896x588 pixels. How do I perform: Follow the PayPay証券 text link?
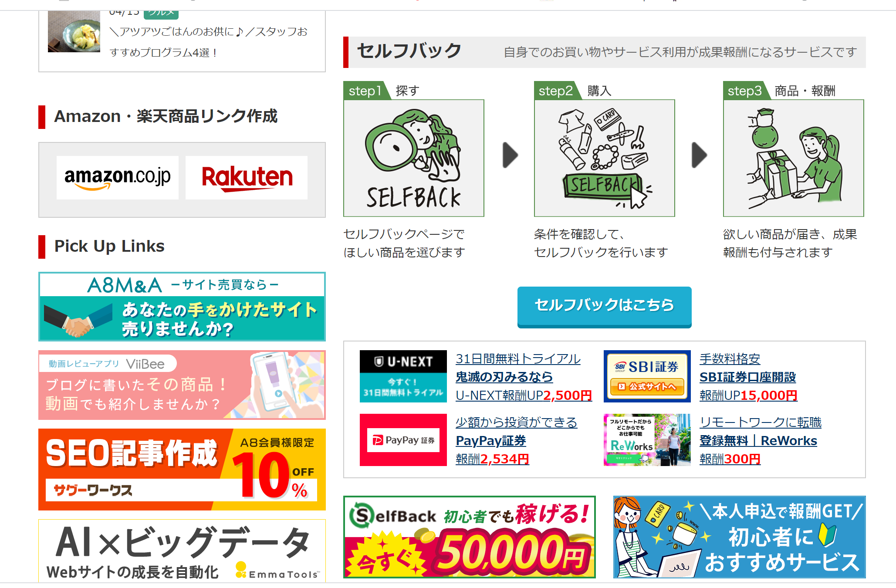click(x=491, y=441)
